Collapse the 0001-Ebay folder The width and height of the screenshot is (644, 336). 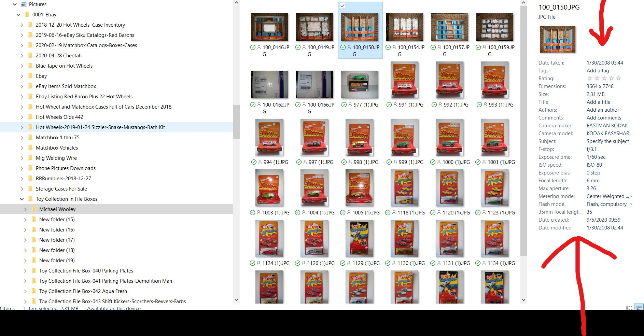[x=18, y=14]
